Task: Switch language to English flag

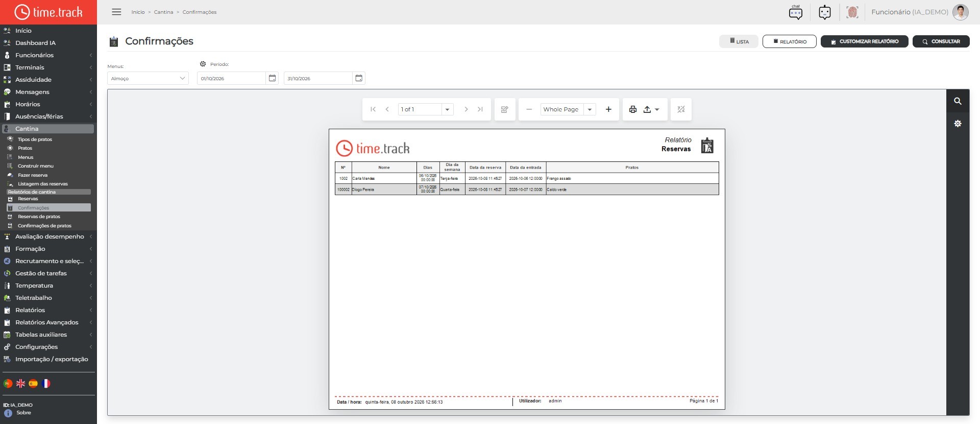Action: (x=20, y=383)
